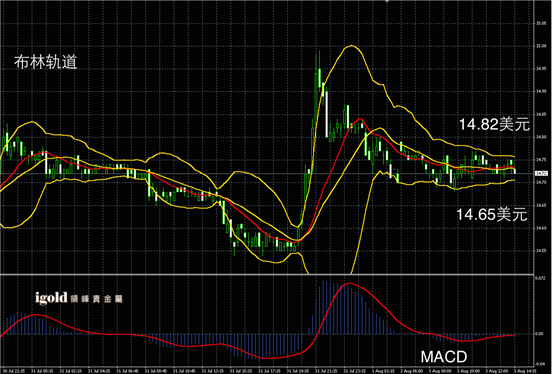The width and height of the screenshot is (552, 374).
Task: Select the 14.65美元 price annotation
Action: [x=492, y=214]
